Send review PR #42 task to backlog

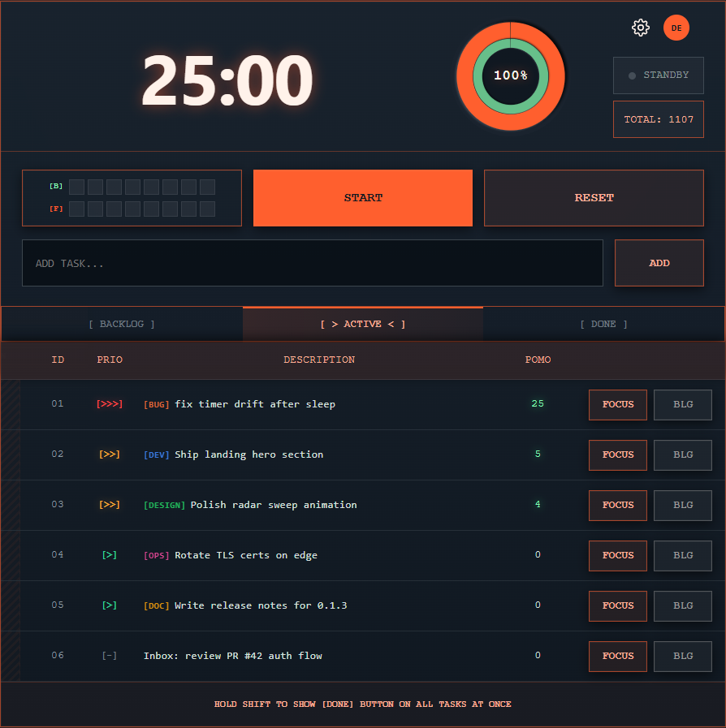683,656
